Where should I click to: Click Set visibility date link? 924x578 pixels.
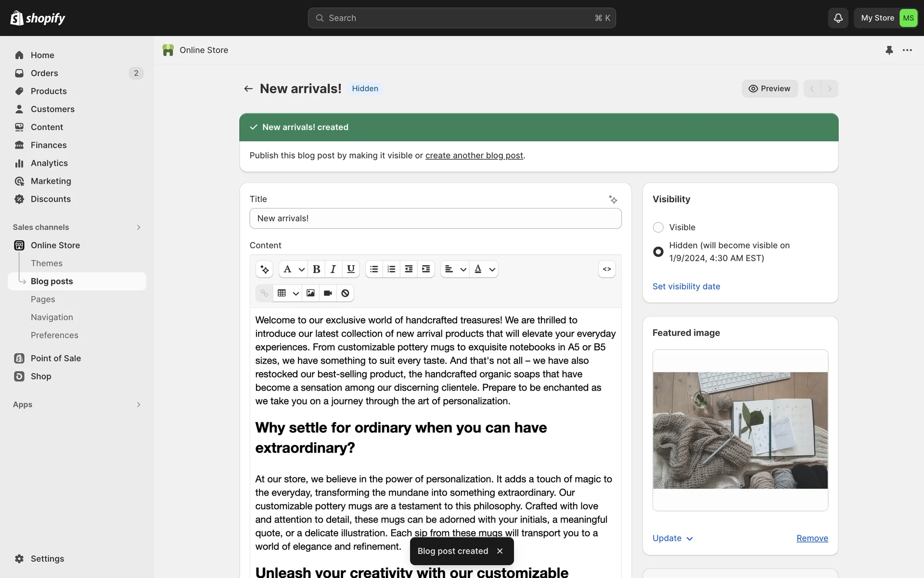point(686,287)
